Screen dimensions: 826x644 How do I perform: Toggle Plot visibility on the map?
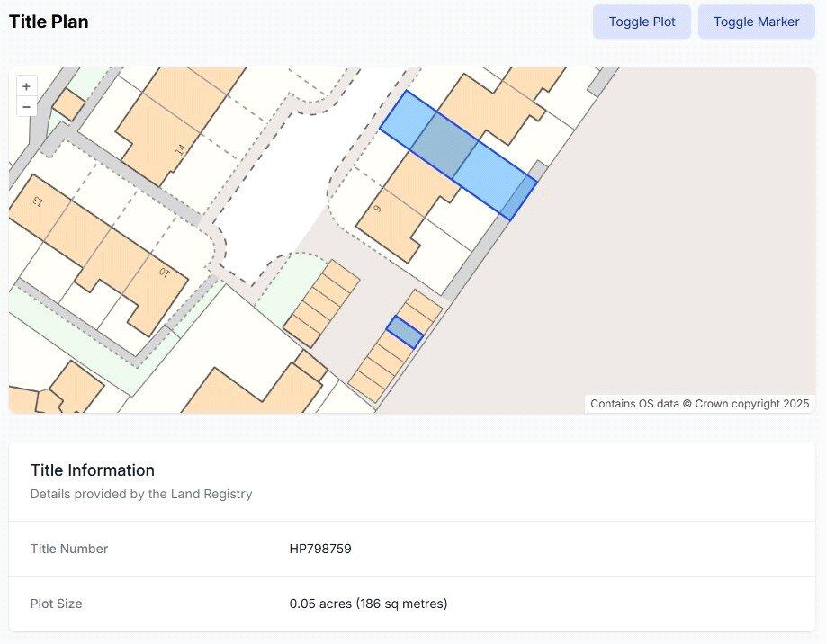click(x=642, y=22)
